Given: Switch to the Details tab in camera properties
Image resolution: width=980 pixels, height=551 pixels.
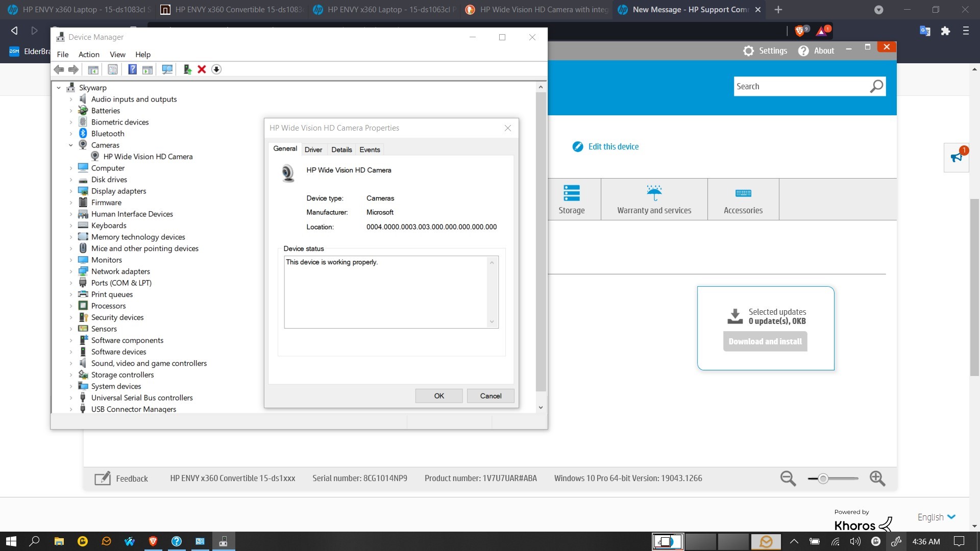Looking at the screenshot, I should (x=341, y=149).
